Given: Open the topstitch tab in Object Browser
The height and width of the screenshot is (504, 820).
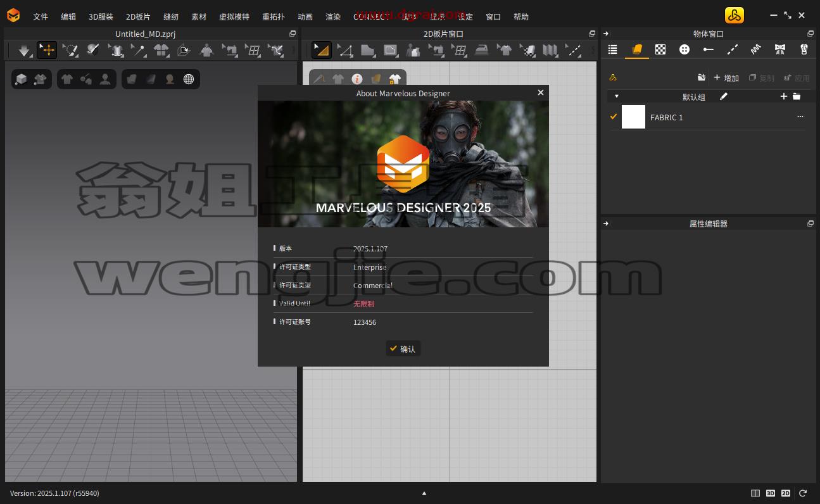Looking at the screenshot, I should pos(733,49).
